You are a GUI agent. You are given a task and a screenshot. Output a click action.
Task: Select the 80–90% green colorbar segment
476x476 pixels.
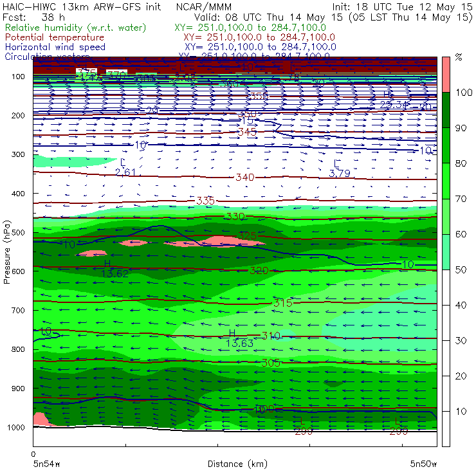[x=446, y=145]
